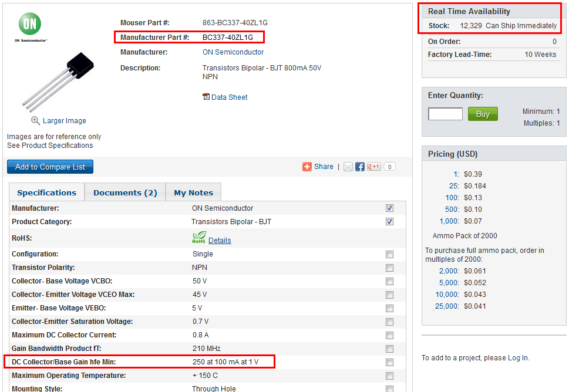Click the $0.39 unit price
The height and width of the screenshot is (392, 569).
pos(473,174)
